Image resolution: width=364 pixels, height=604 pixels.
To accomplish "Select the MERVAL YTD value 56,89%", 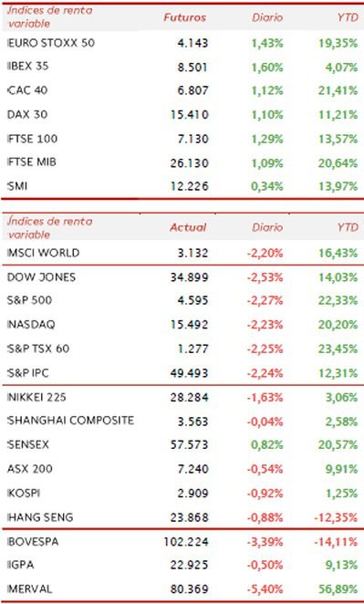I will click(x=338, y=589).
